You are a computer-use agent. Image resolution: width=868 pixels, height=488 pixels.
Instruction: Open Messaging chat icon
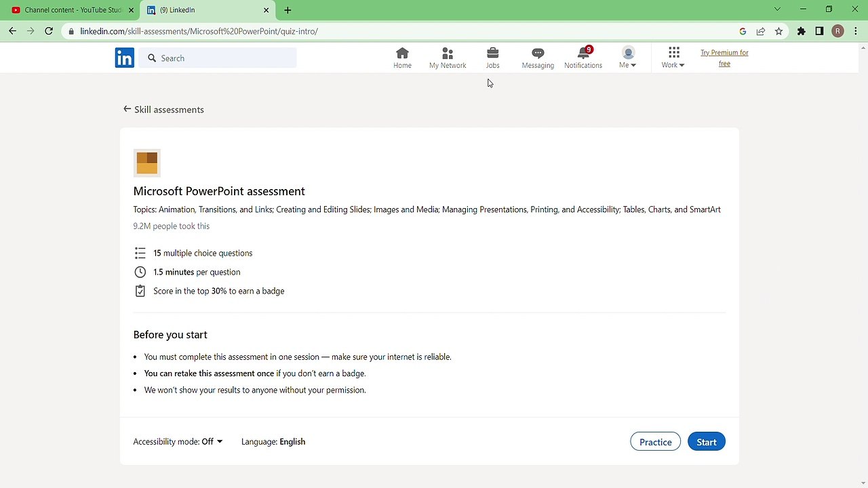point(538,58)
